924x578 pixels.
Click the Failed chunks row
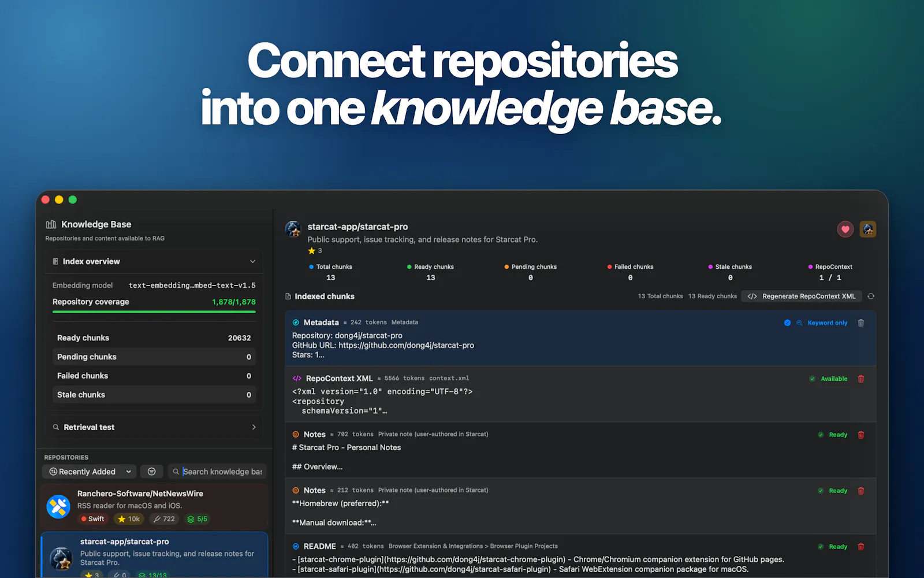point(154,376)
